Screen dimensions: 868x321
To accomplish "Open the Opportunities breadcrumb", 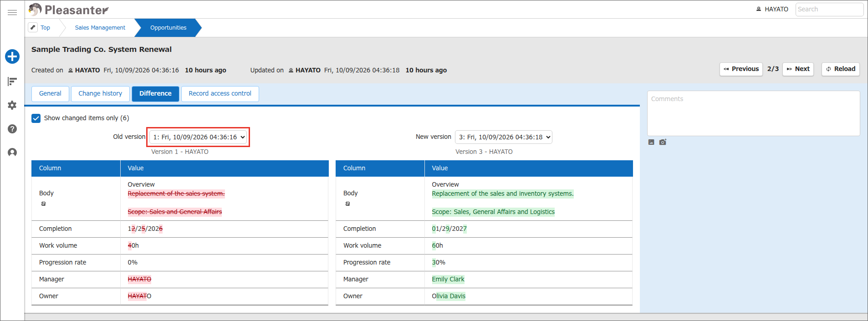I will click(x=168, y=28).
